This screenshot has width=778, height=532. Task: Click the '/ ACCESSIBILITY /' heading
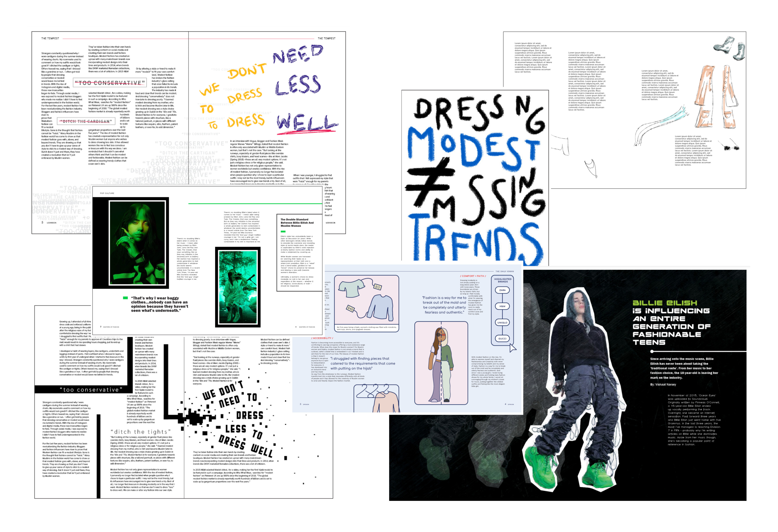click(x=322, y=338)
